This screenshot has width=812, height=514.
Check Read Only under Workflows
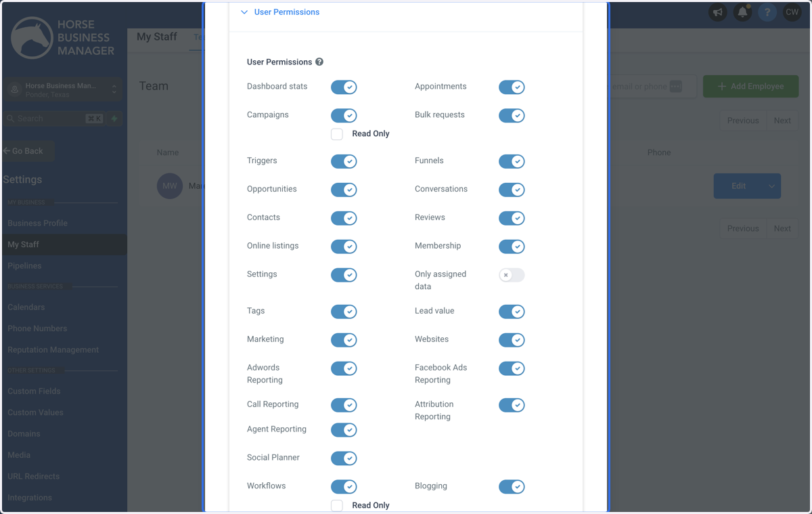[337, 506]
